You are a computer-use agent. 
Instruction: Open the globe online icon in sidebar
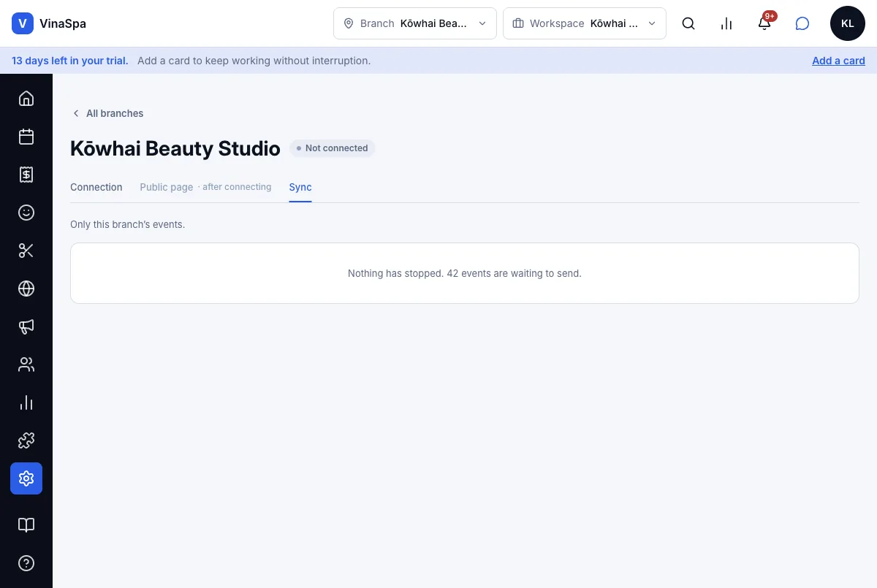pos(26,289)
